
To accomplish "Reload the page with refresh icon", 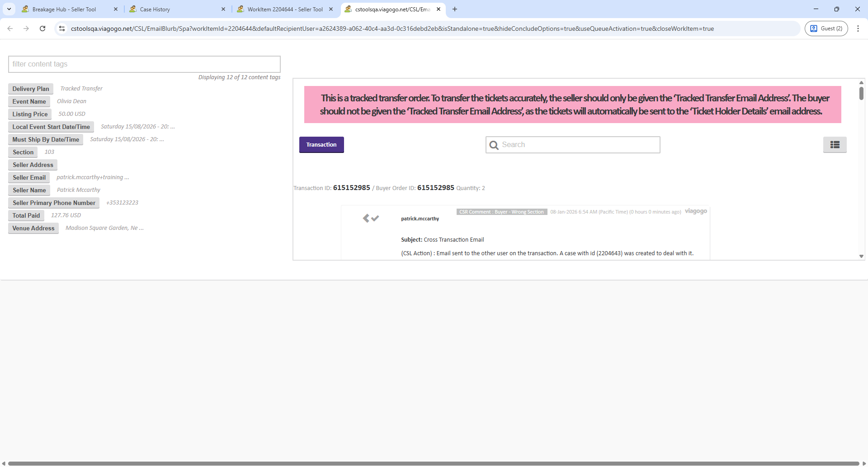I will point(42,29).
